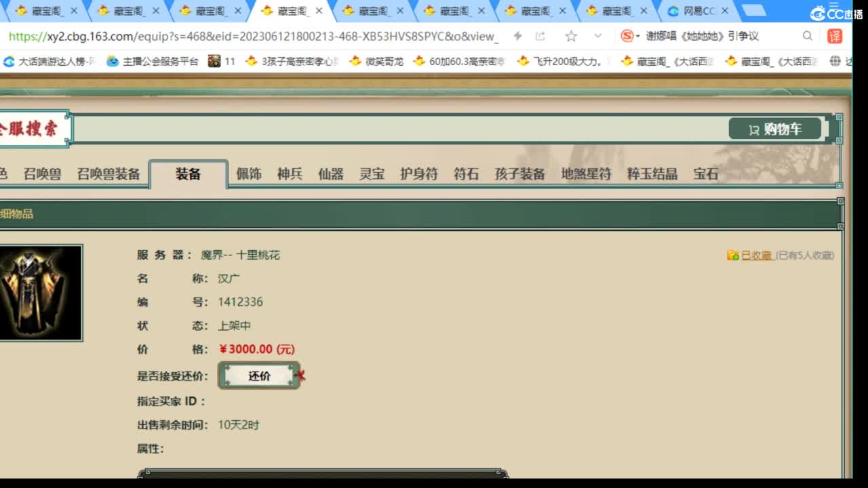This screenshot has width=868, height=488.
Task: Click the item number 1412336
Action: pyautogui.click(x=240, y=302)
